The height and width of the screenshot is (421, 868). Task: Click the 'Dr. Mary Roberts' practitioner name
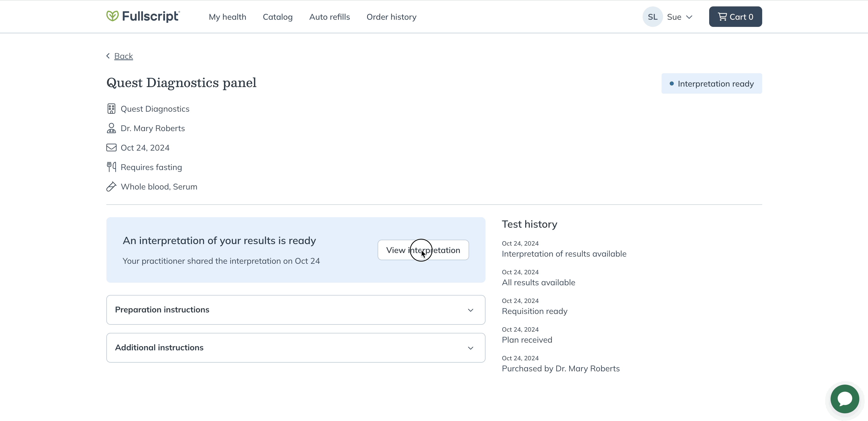pyautogui.click(x=153, y=128)
